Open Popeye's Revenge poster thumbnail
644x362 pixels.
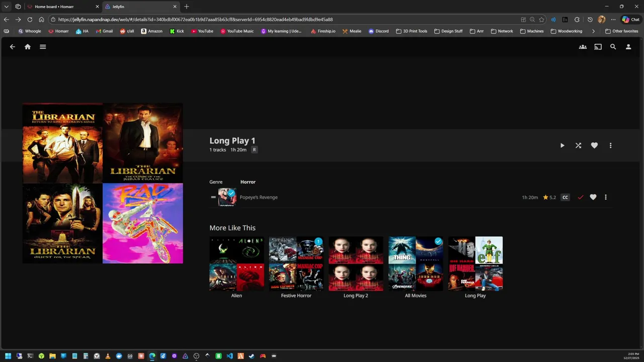(x=227, y=197)
